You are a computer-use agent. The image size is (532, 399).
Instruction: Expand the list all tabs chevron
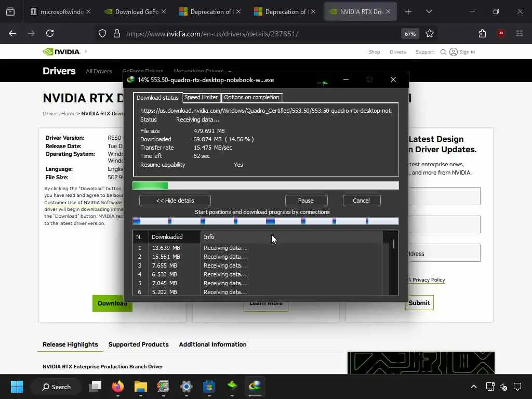429,11
